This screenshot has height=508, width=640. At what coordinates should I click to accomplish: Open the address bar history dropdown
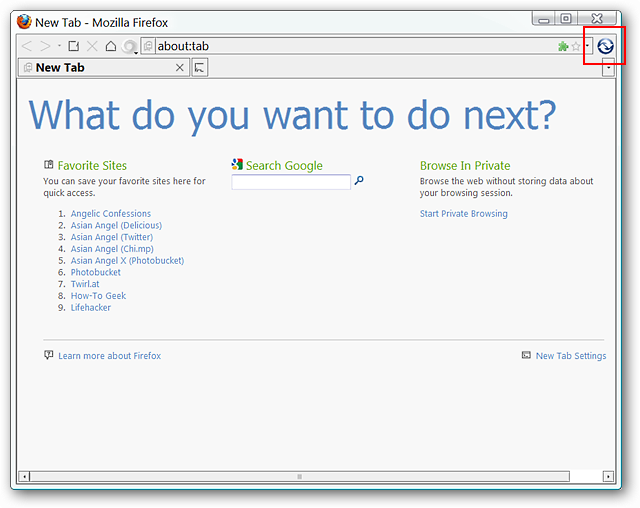587,46
